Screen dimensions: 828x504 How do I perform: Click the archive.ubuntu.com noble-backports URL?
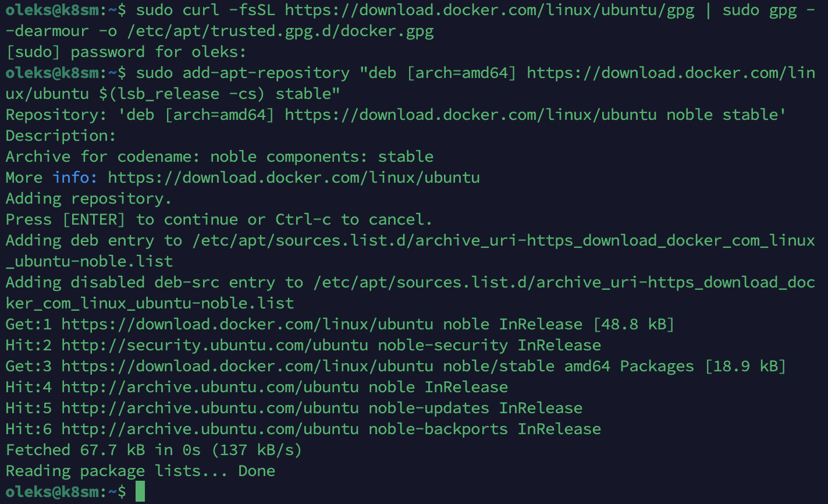point(210,429)
